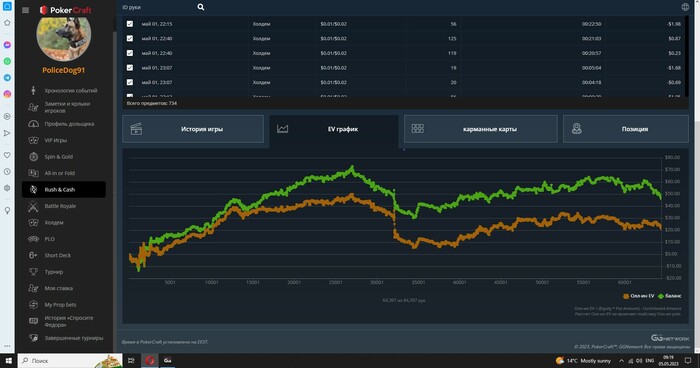Switch to the Позиция tab
The height and width of the screenshot is (368, 700).
tap(626, 129)
